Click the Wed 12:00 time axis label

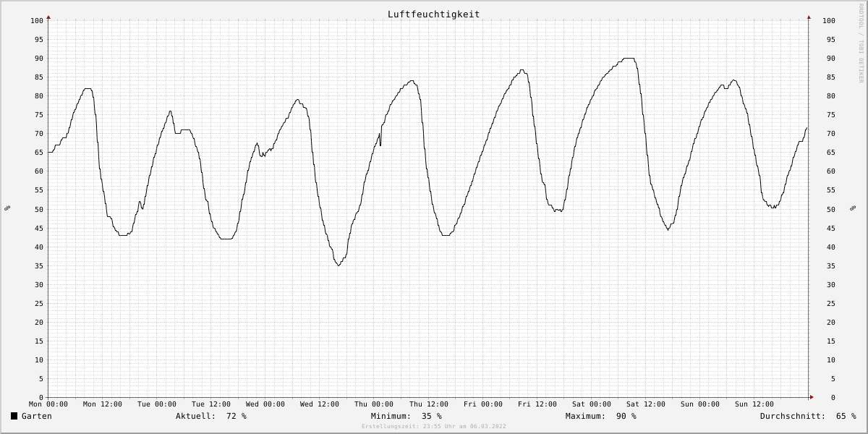(x=320, y=404)
